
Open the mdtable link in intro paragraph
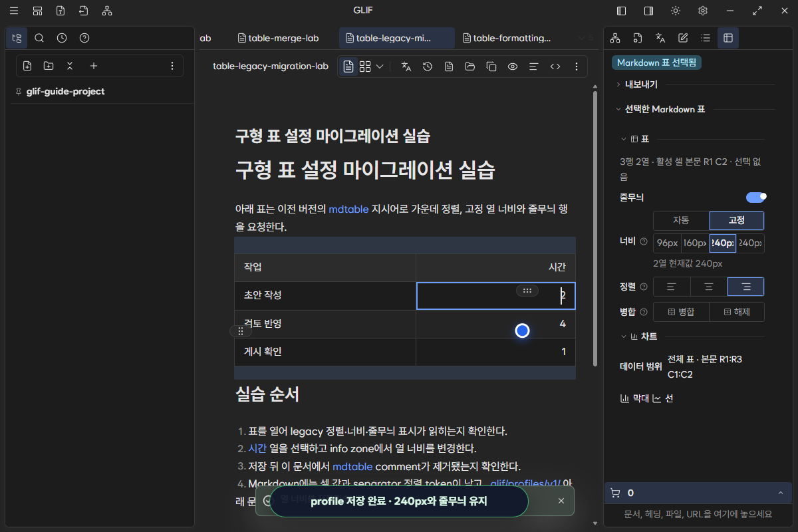[x=348, y=209]
